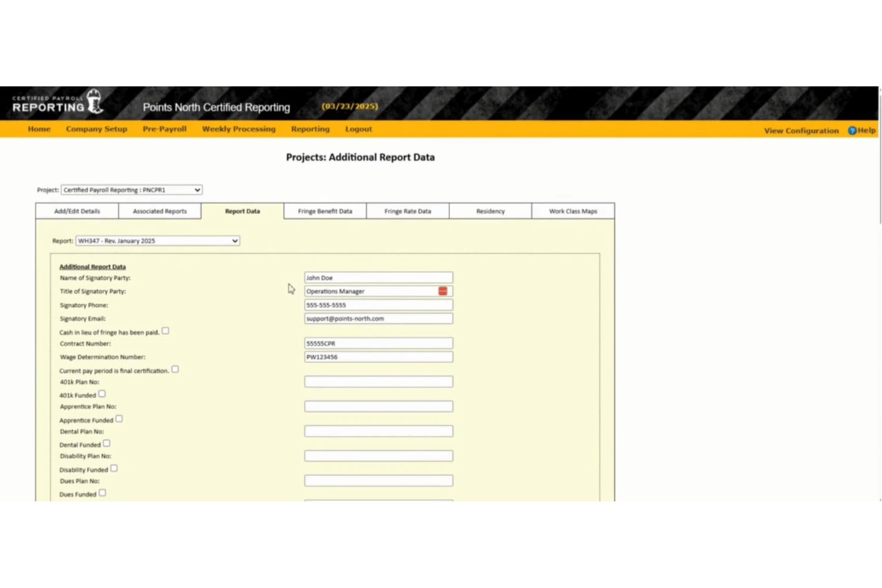The image size is (882, 588).
Task: Check 'Cash in lieu of fringe has been paid'
Action: tap(166, 331)
